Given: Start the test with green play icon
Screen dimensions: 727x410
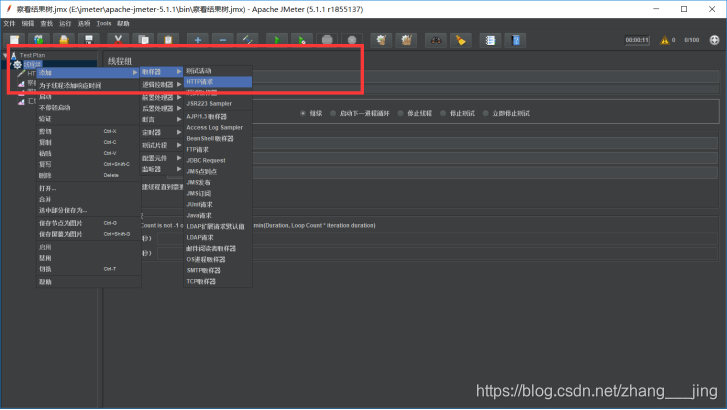Looking at the screenshot, I should click(x=277, y=40).
